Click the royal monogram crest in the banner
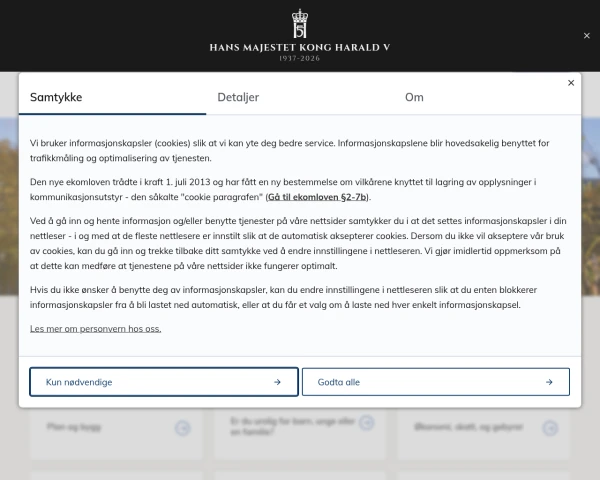This screenshot has width=600, height=480. tap(300, 23)
